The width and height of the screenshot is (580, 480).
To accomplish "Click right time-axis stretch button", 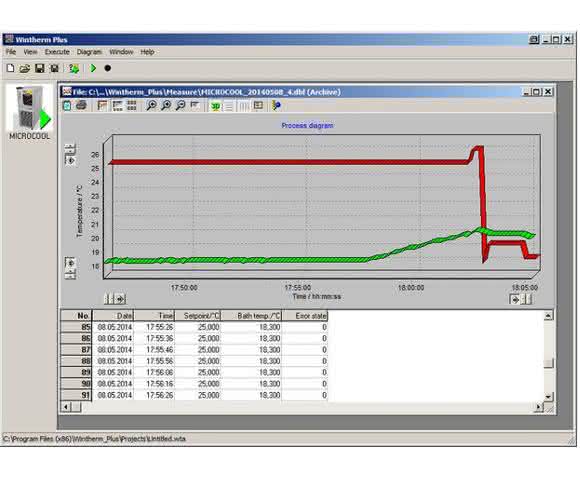I will tap(527, 299).
